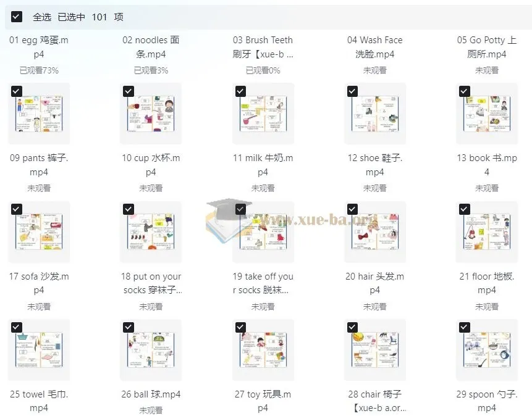Open the 11 milk 牛奶 video thumbnail
Viewport: 532px width, 416px height.
coord(263,114)
